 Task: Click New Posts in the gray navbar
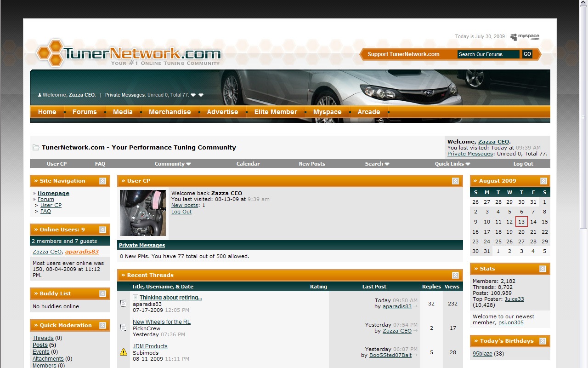pos(312,164)
